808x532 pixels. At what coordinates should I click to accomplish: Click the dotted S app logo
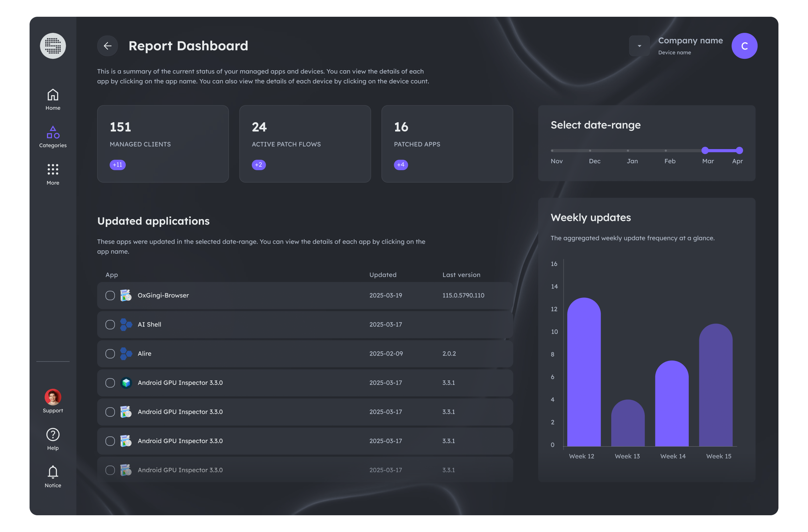point(53,46)
